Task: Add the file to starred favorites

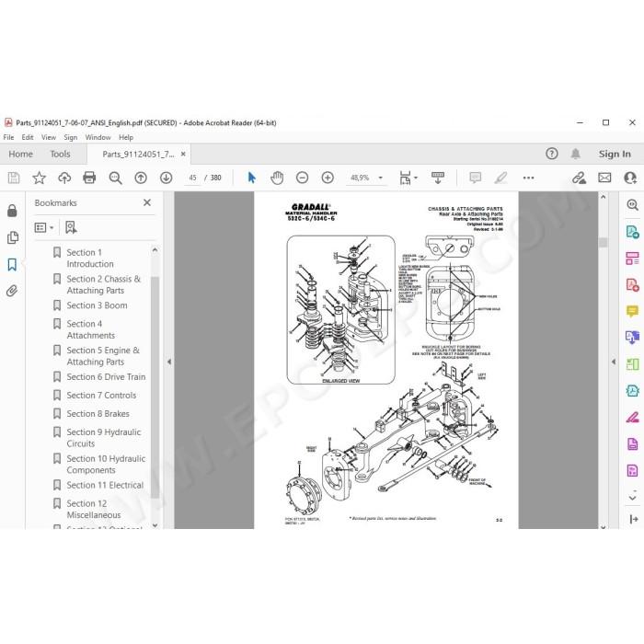Action: coord(39,178)
